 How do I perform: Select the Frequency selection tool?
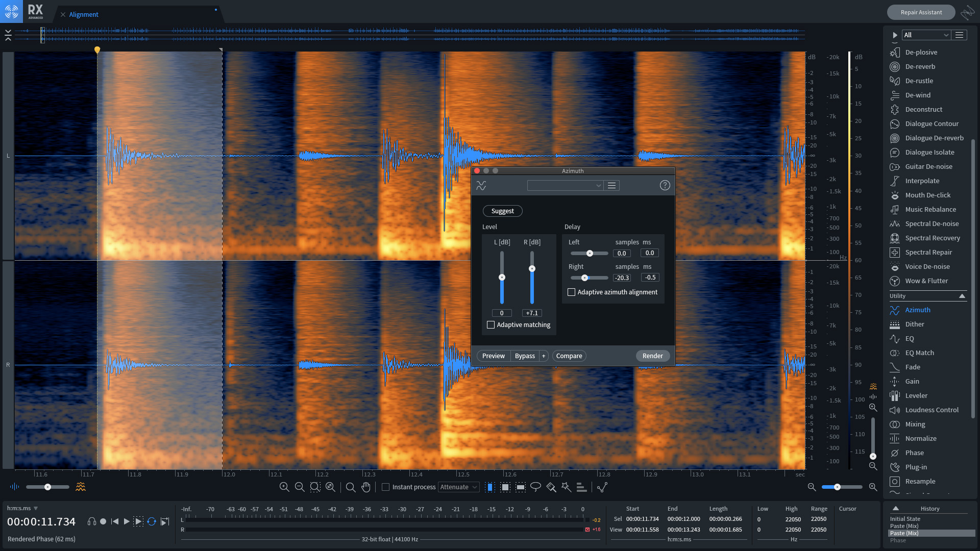tap(521, 487)
